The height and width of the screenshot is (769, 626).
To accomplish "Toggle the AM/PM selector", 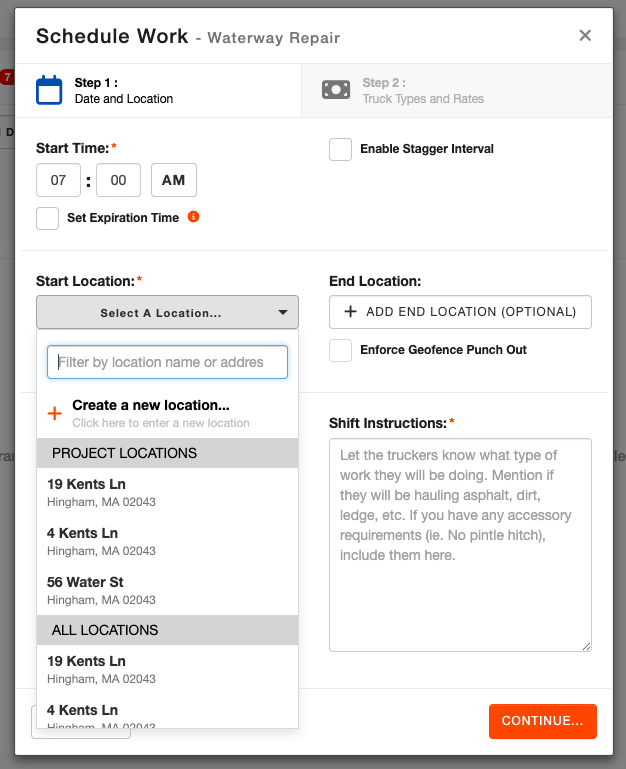I will pyautogui.click(x=174, y=181).
